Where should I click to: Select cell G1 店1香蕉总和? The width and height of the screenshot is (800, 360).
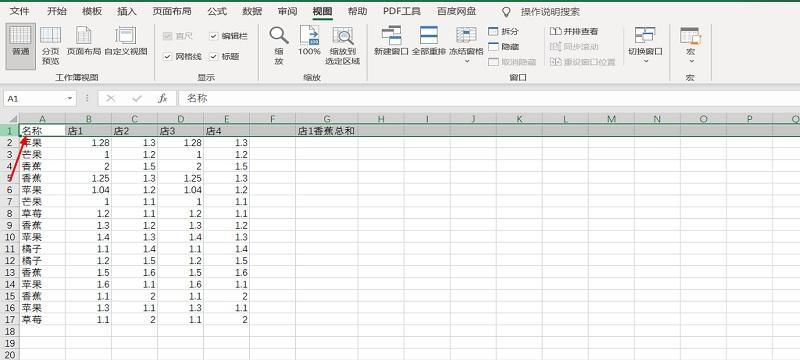(327, 131)
